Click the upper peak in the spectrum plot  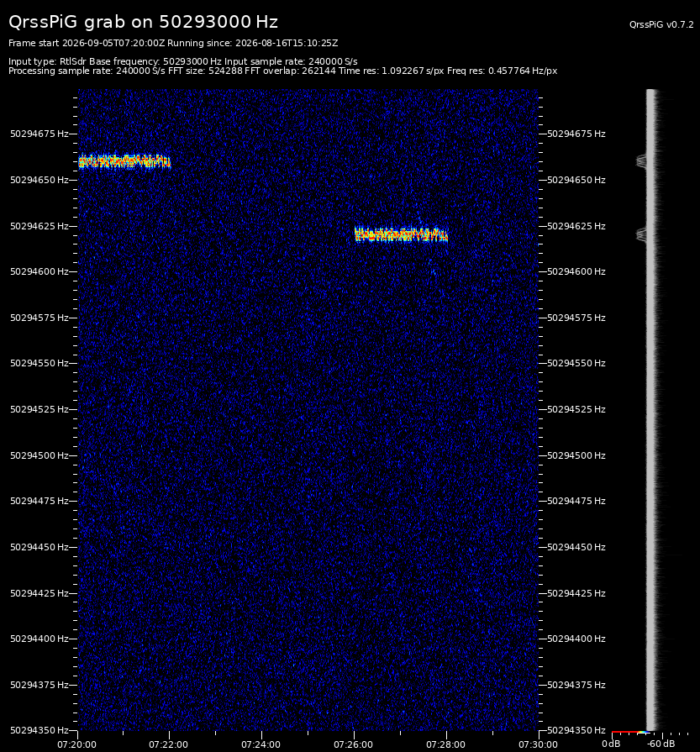pos(641,161)
